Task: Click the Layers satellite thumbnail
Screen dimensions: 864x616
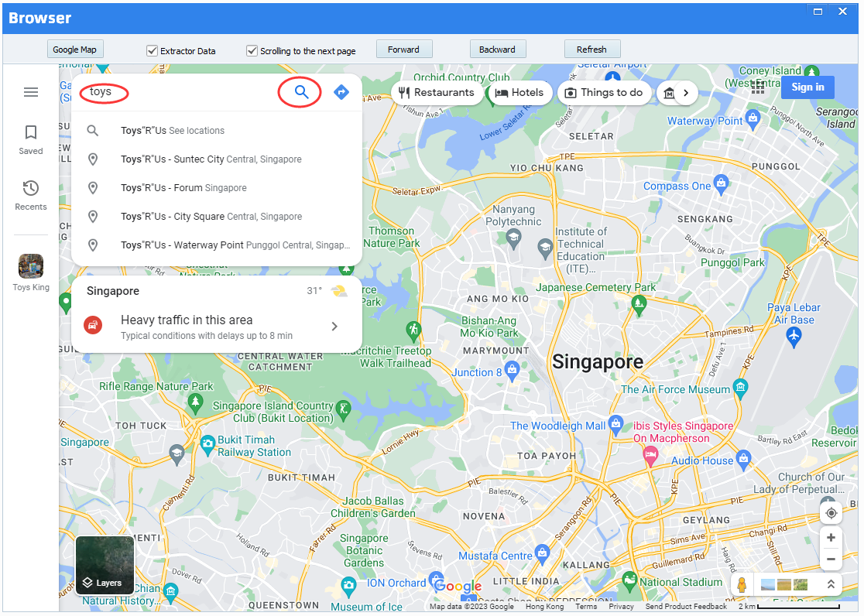Action: coord(105,565)
